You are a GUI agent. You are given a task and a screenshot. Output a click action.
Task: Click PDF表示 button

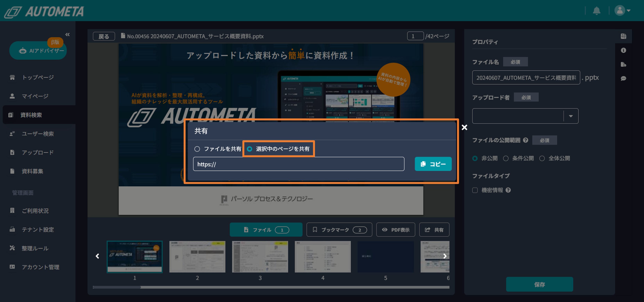(396, 229)
